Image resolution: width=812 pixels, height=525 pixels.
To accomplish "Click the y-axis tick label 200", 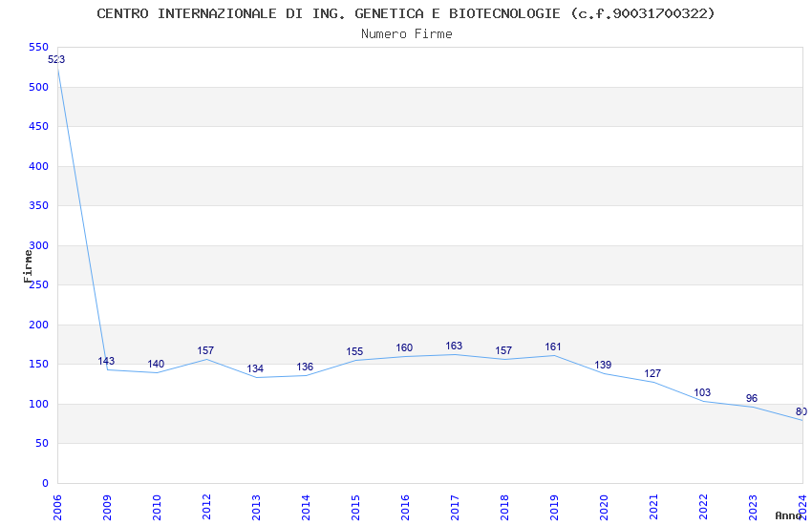I will [39, 325].
